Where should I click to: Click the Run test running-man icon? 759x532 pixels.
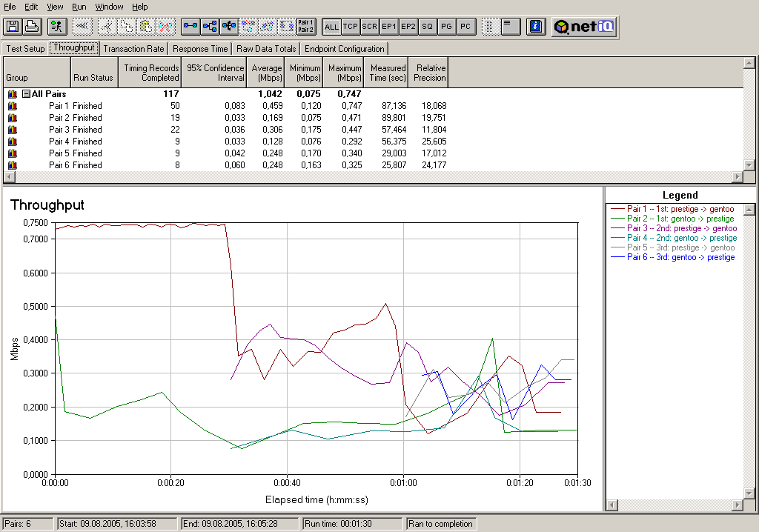56,27
